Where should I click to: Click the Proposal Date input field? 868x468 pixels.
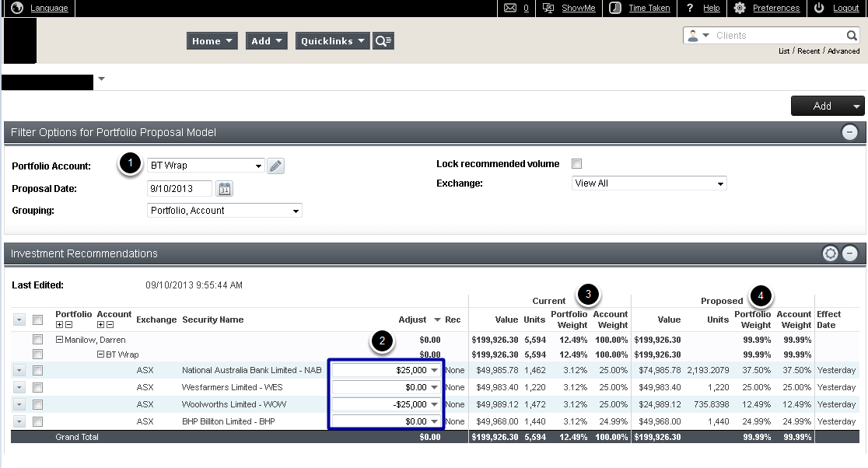click(180, 189)
